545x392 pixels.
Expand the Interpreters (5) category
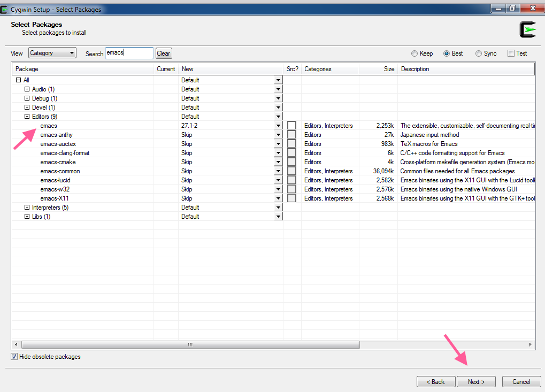(x=27, y=207)
